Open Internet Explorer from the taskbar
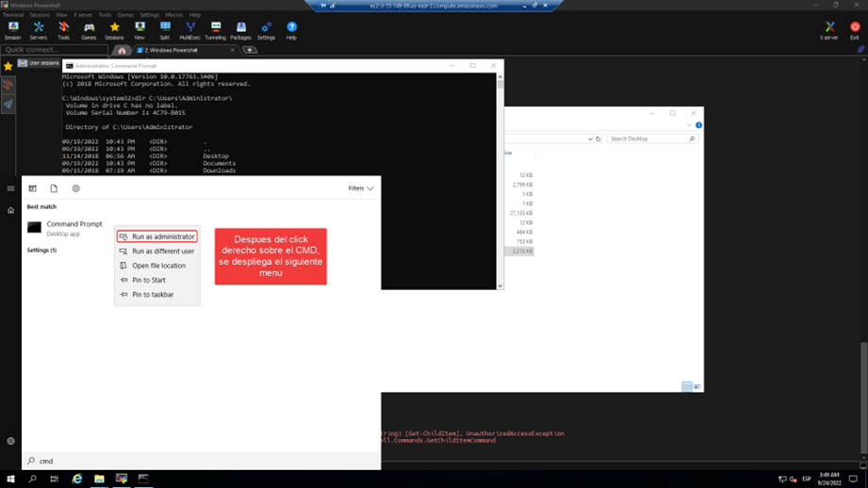Image resolution: width=868 pixels, height=488 pixels. 77,479
